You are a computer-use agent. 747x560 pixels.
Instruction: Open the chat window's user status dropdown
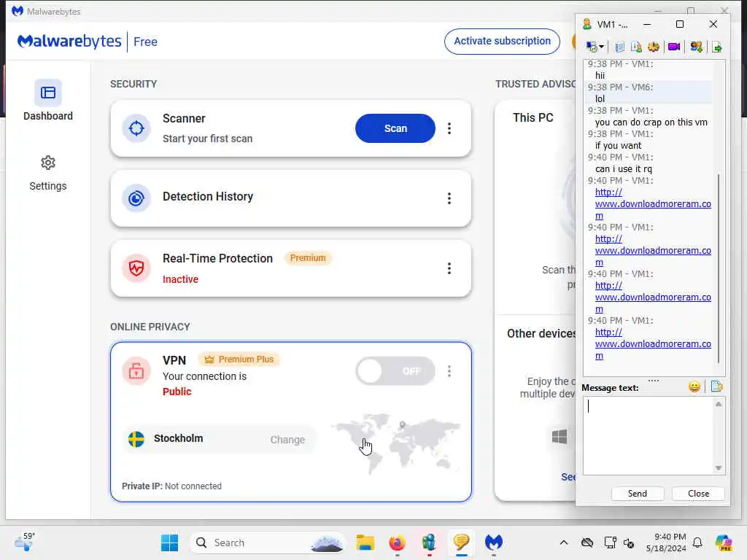[x=595, y=47]
